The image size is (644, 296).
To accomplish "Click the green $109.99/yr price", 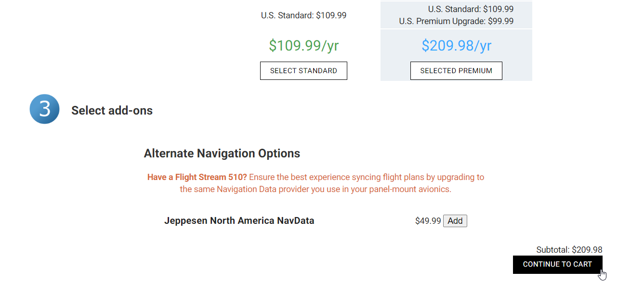I will [304, 46].
